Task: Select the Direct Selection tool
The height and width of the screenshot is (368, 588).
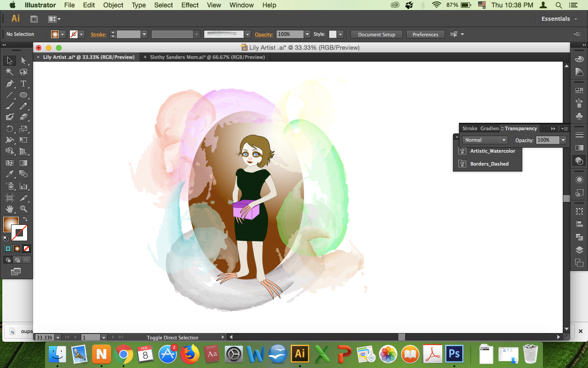Action: (23, 61)
